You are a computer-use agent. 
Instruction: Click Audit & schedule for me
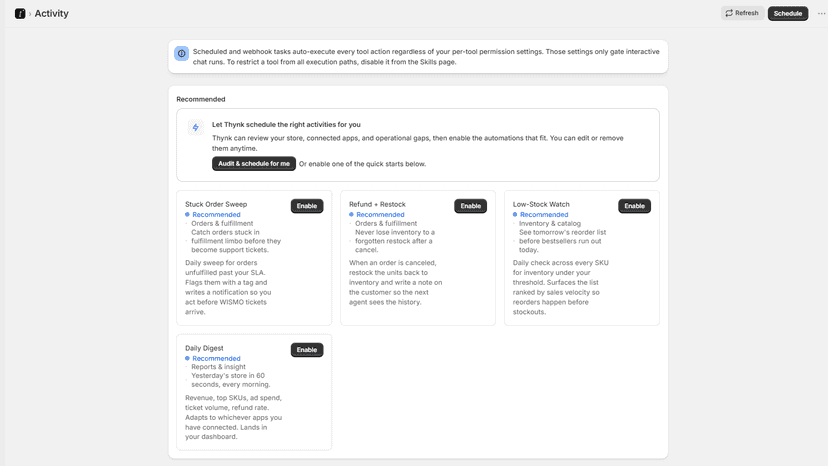pyautogui.click(x=254, y=164)
